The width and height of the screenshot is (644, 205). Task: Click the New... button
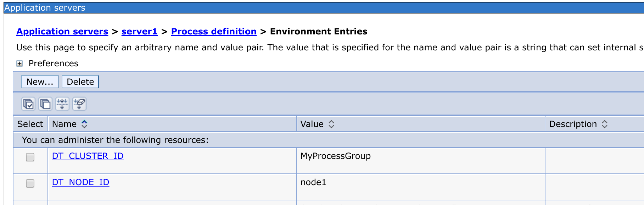point(40,82)
